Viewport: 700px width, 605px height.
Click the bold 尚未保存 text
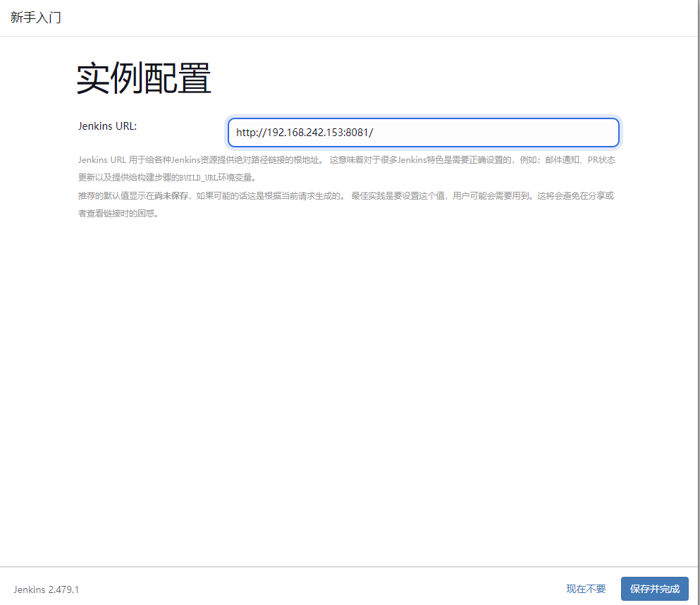point(171,195)
